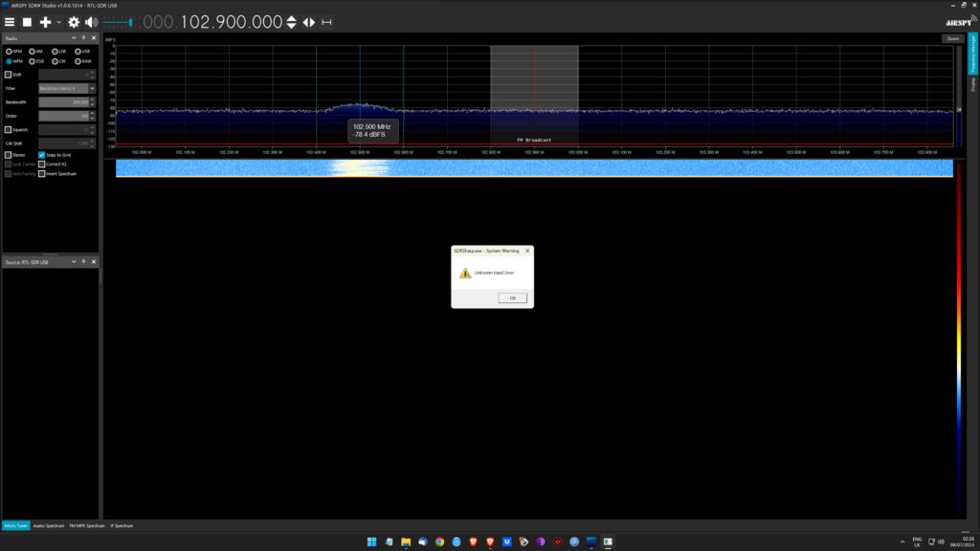Screen dimensions: 980x551
Task: Click the Order value field
Action: 64,116
